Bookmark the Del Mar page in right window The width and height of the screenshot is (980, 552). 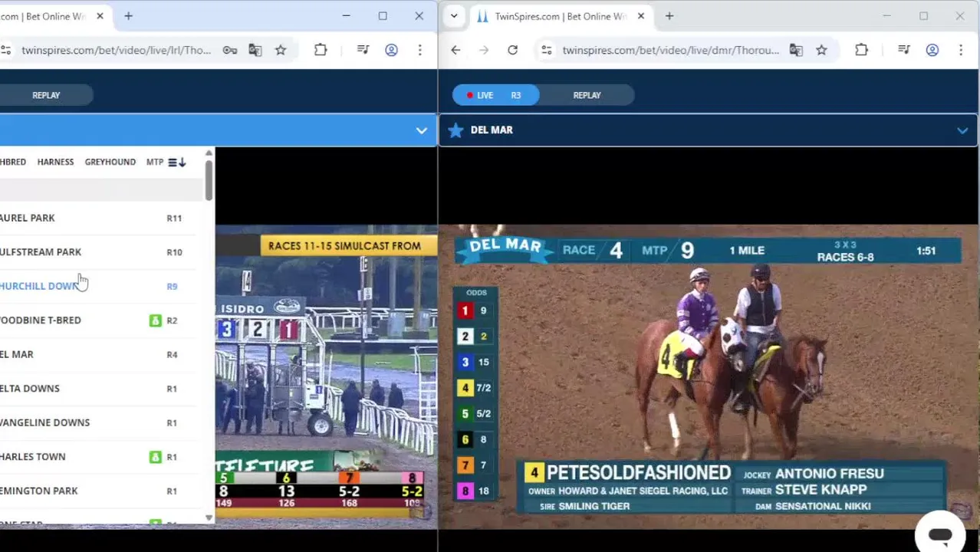(821, 51)
